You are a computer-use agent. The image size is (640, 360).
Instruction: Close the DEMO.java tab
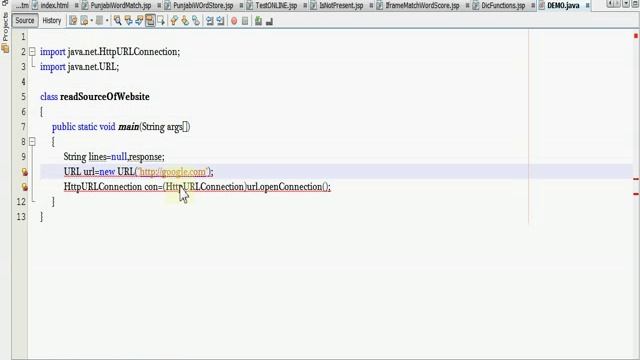(587, 5)
